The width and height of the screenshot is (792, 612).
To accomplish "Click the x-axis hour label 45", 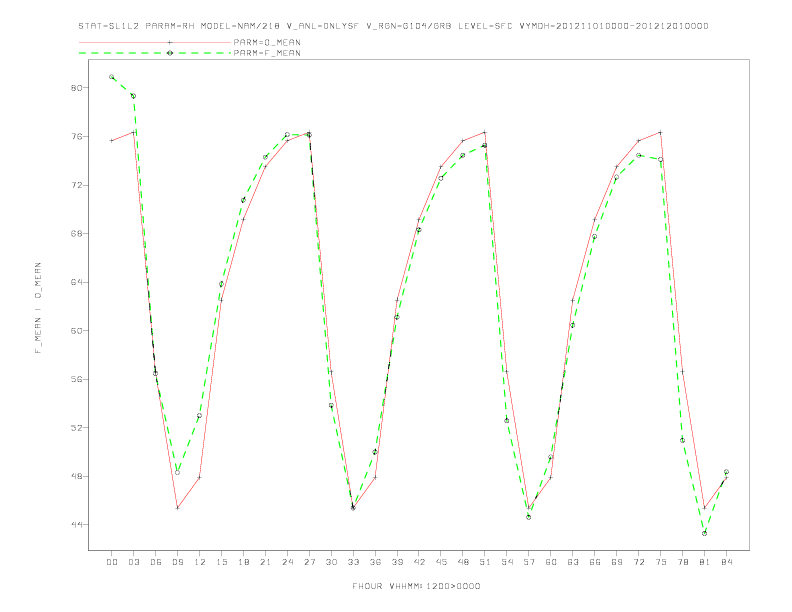I will (x=441, y=562).
